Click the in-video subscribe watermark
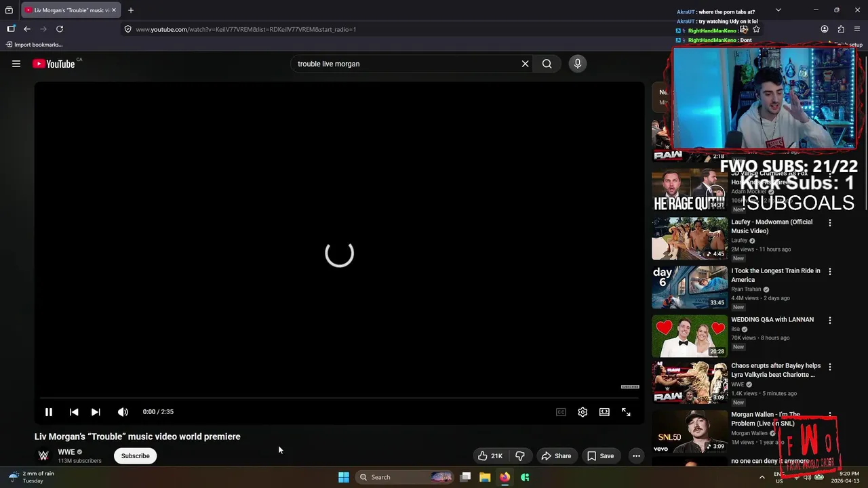The width and height of the screenshot is (868, 488). 630,387
